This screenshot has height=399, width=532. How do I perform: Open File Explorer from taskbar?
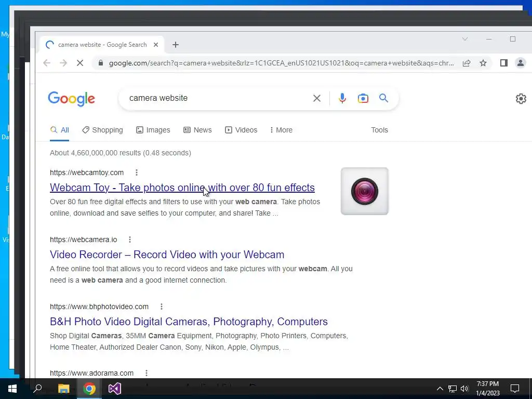pos(63,389)
